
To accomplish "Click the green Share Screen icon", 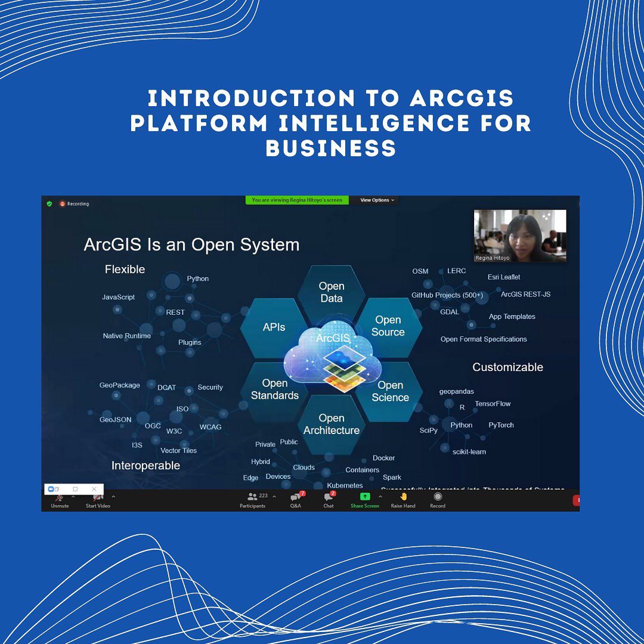I will pyautogui.click(x=364, y=496).
